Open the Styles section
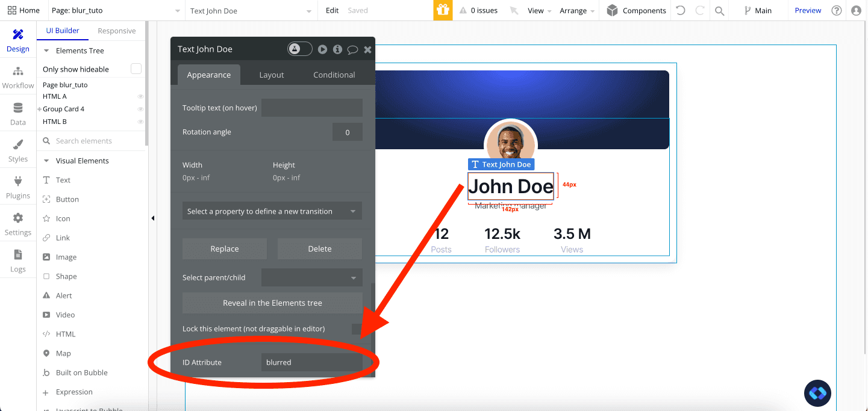Screen dimensions: 868x411 click(18, 151)
